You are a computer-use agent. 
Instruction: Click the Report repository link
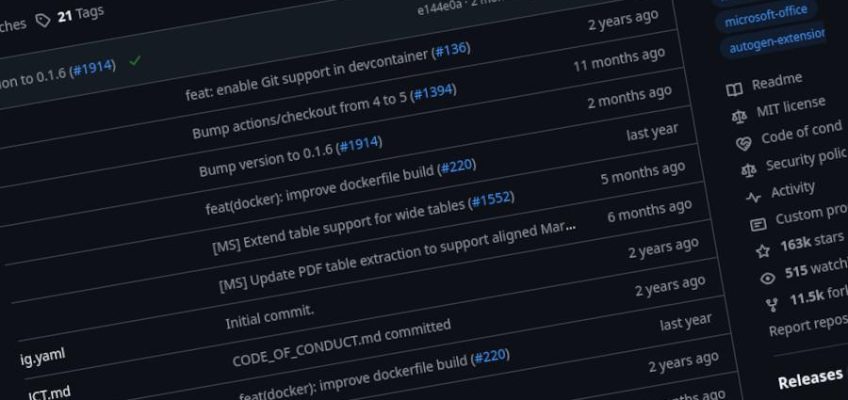809,325
